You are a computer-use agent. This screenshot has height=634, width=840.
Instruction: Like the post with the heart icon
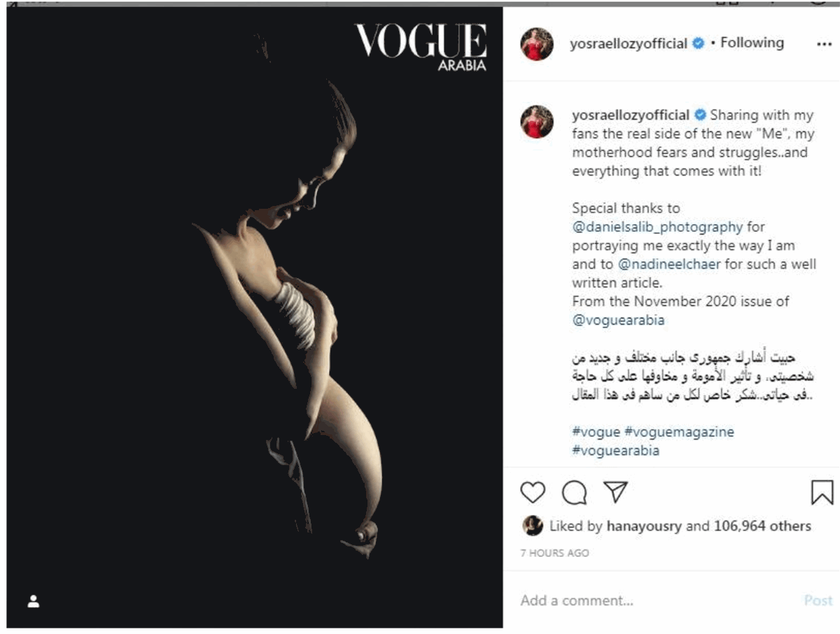click(533, 492)
